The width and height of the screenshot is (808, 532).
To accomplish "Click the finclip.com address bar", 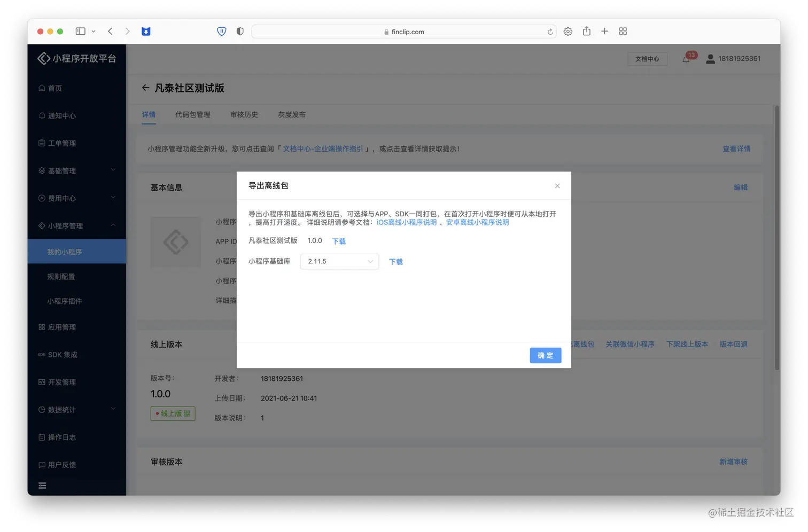I will point(403,32).
